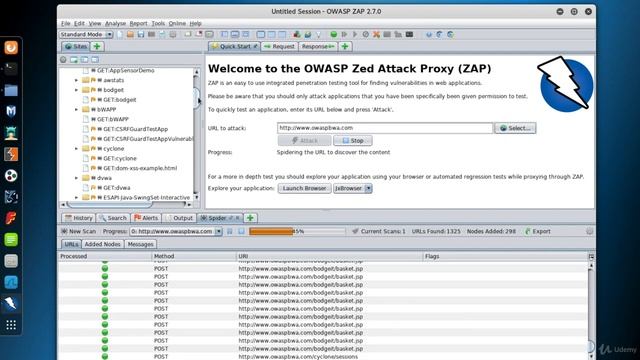Image resolution: width=640 pixels, height=360 pixels.
Task: Click the table column selector icon by Flags
Action: click(591, 256)
